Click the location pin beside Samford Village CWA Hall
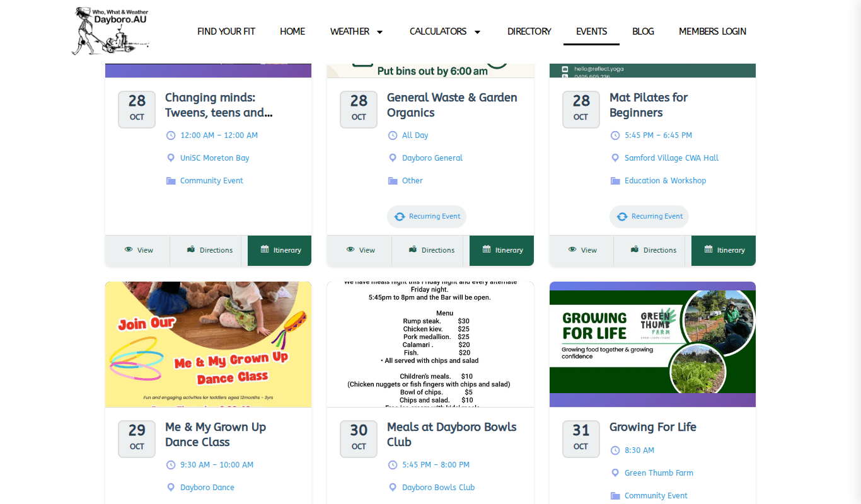Viewport: 861px width, 504px height. pyautogui.click(x=615, y=158)
